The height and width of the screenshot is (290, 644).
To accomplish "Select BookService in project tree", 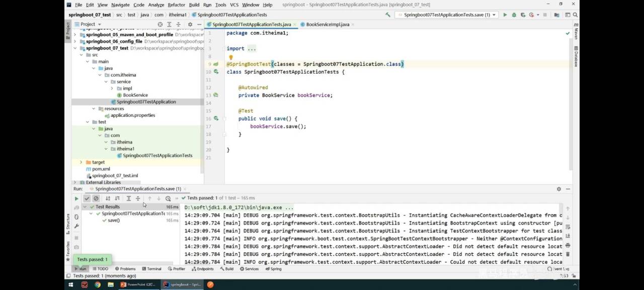I will pyautogui.click(x=132, y=95).
